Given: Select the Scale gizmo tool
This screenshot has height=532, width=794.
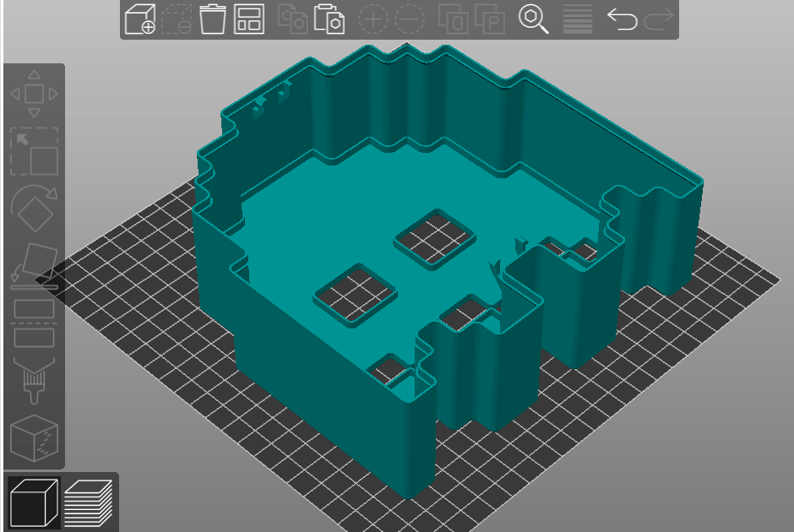Looking at the screenshot, I should pos(34,151).
